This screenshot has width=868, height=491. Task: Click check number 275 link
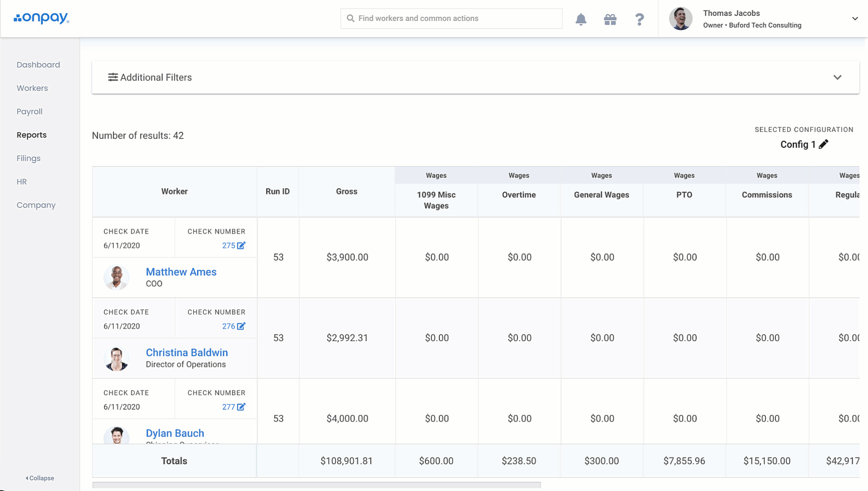(229, 245)
